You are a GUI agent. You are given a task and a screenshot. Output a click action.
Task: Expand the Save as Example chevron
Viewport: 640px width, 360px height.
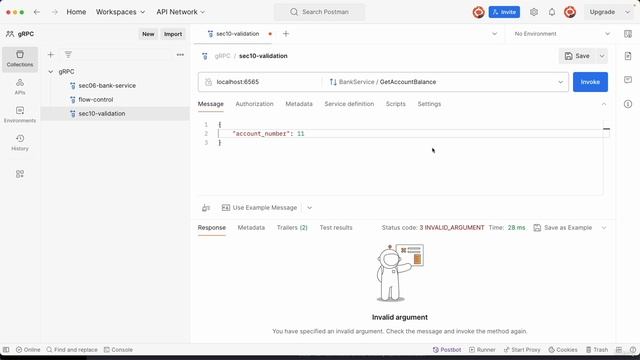(604, 228)
